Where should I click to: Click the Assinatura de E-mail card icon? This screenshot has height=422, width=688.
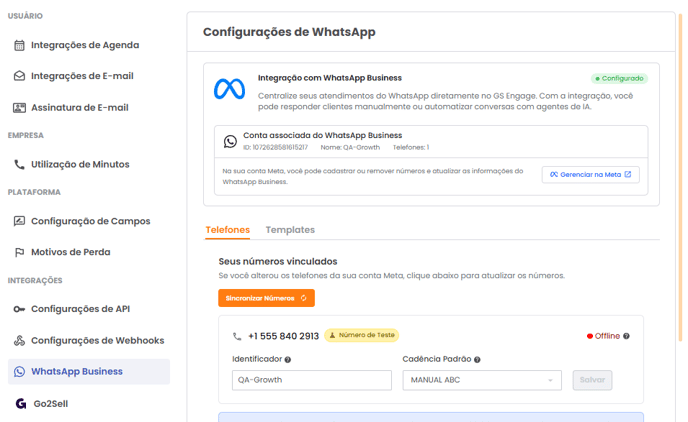point(19,107)
